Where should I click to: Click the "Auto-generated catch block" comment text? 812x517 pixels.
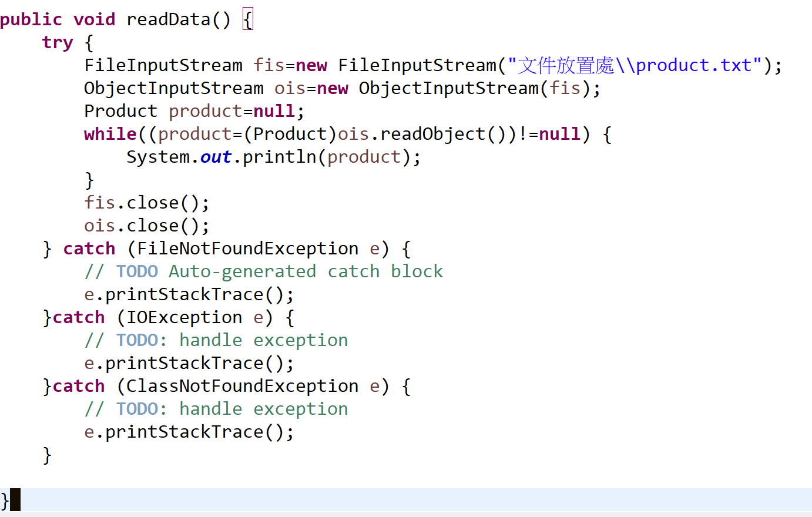coord(306,271)
